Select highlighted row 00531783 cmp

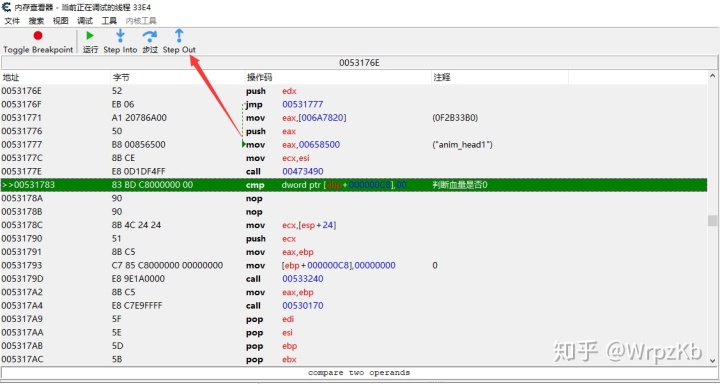[x=354, y=185]
